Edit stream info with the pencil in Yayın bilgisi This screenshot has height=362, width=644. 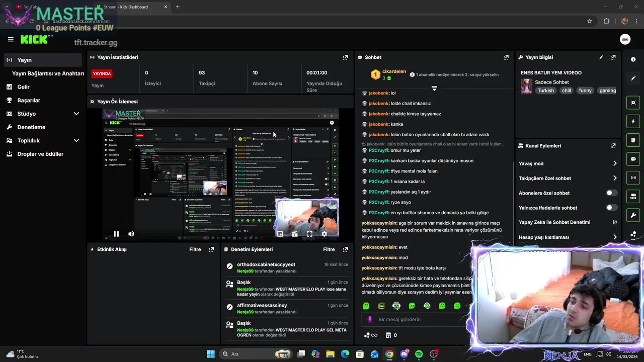point(601,57)
